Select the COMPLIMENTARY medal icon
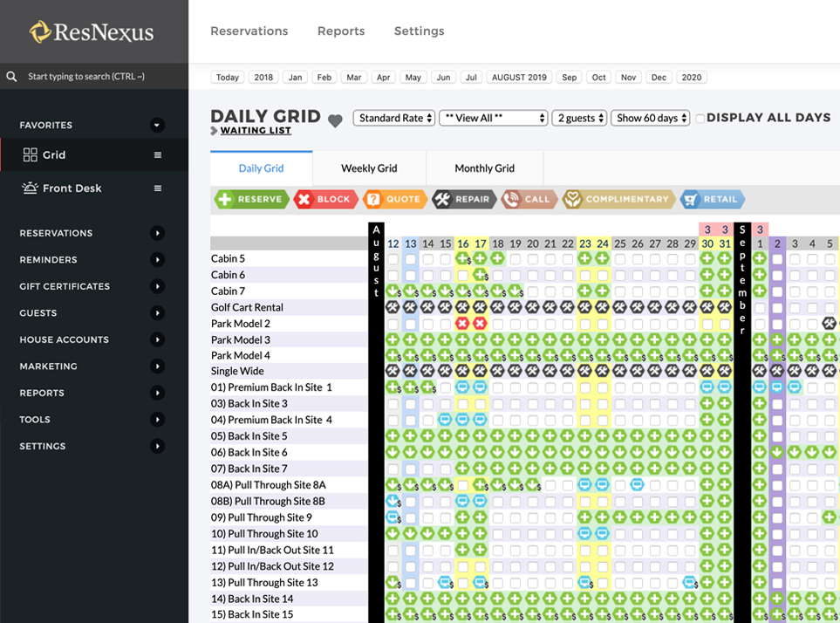Viewport: 840px width, 623px height. pos(573,199)
